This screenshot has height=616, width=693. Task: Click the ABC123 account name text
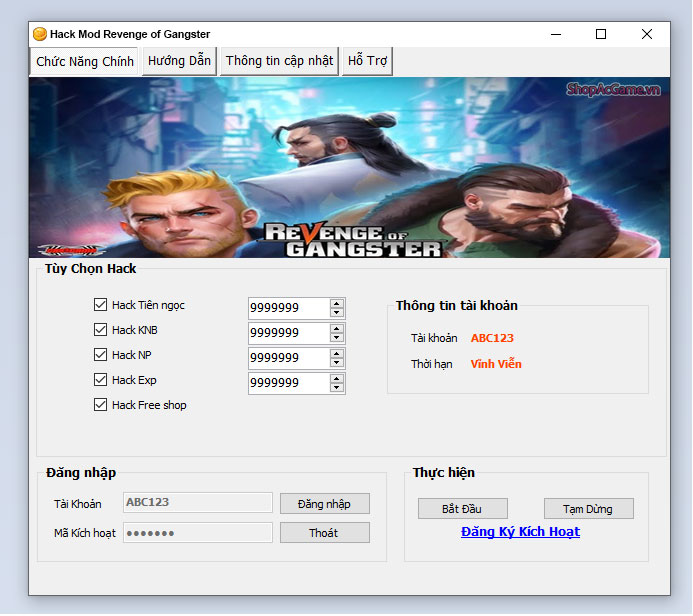[x=492, y=338]
